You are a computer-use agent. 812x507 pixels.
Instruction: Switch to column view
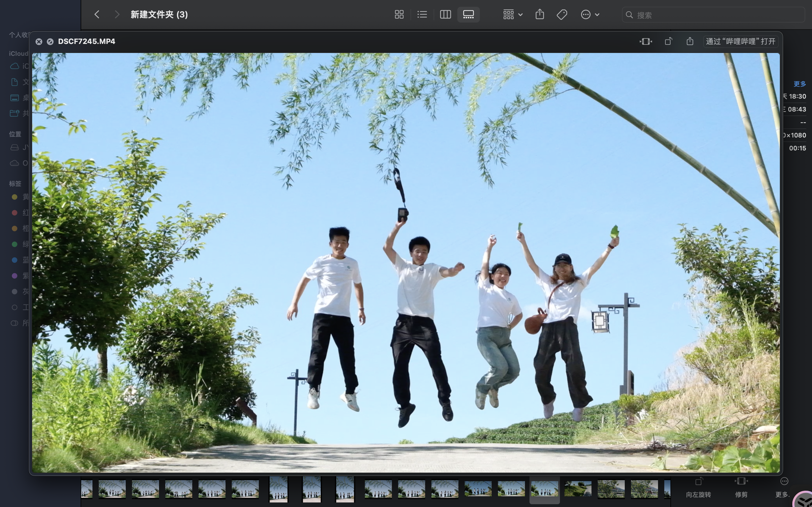445,14
